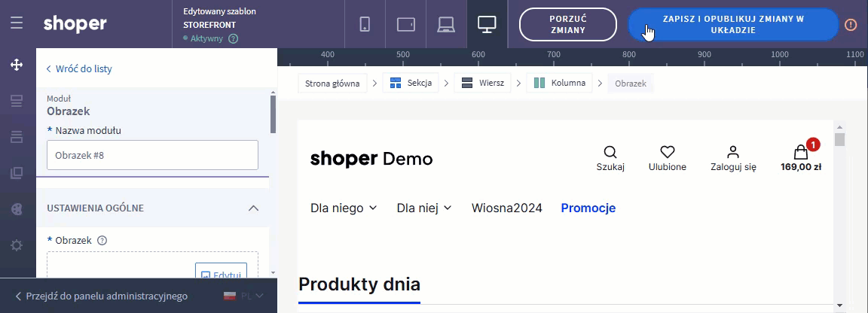Click PORZUĆ ZMIANY button
Image resolution: width=868 pixels, height=313 pixels.
568,24
